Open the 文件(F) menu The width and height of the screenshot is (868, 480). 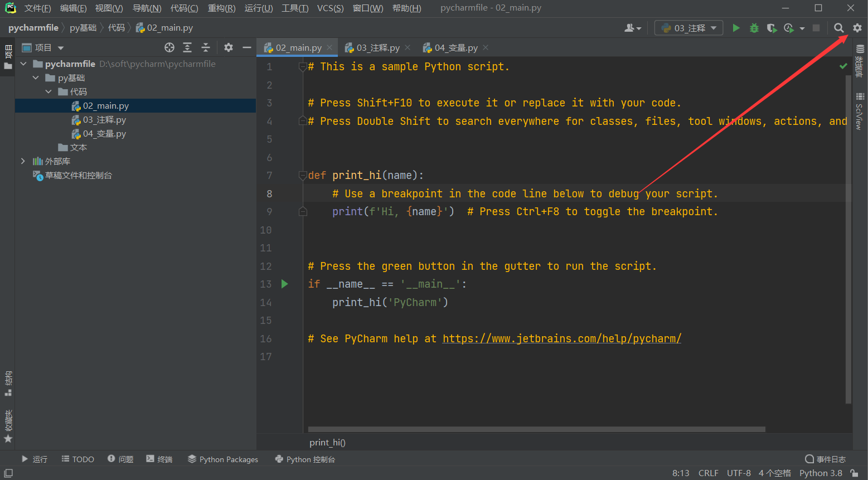pyautogui.click(x=37, y=8)
